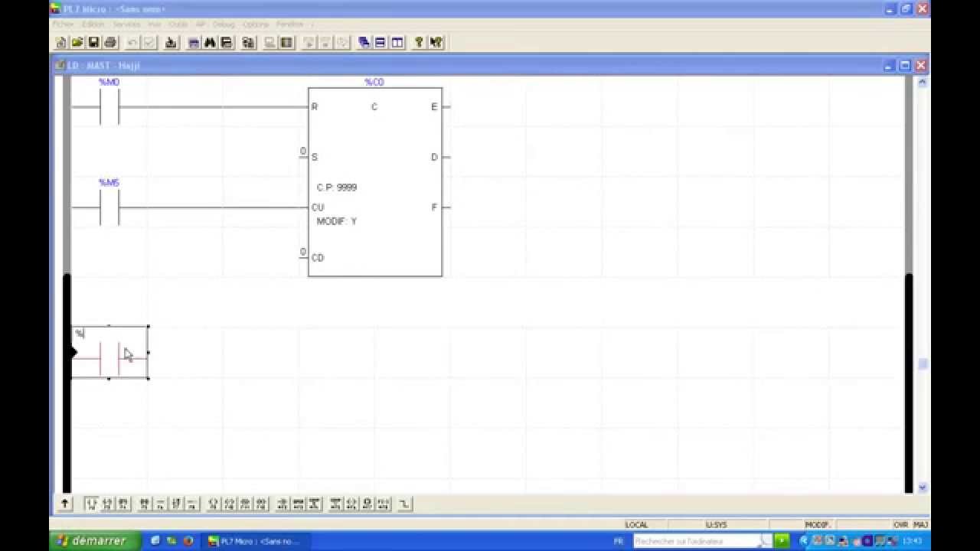Click the taskbar clock
This screenshot has height=551, width=980.
[x=912, y=541]
